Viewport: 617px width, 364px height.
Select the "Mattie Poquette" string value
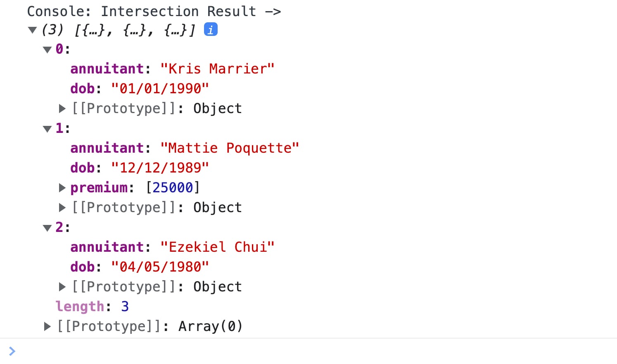point(230,148)
